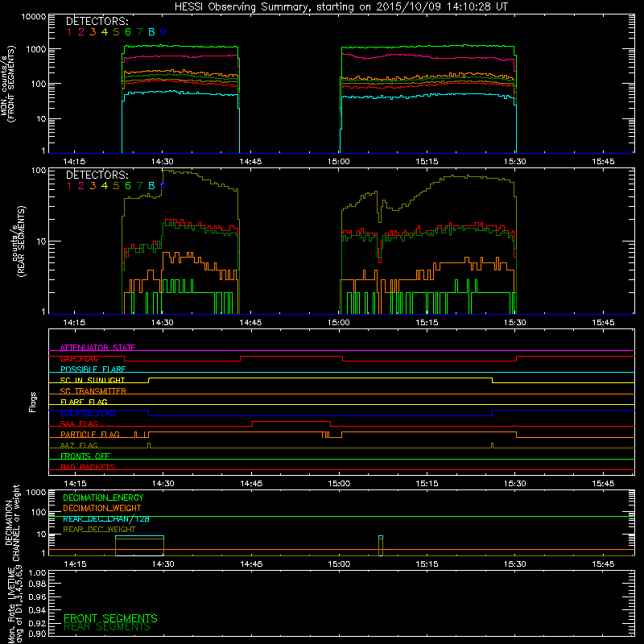Click the 1000 y-axis label in decimation panel
The width and height of the screenshot is (644, 644).
pos(36,492)
